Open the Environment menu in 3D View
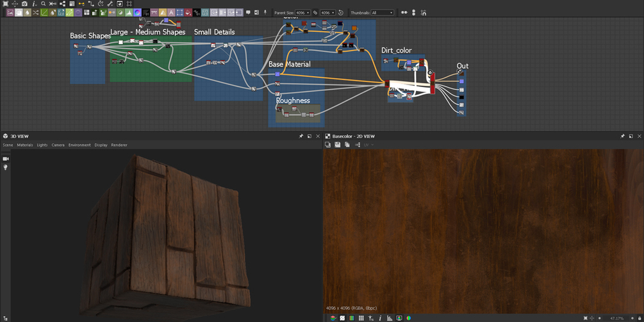This screenshot has width=644, height=322. click(79, 145)
